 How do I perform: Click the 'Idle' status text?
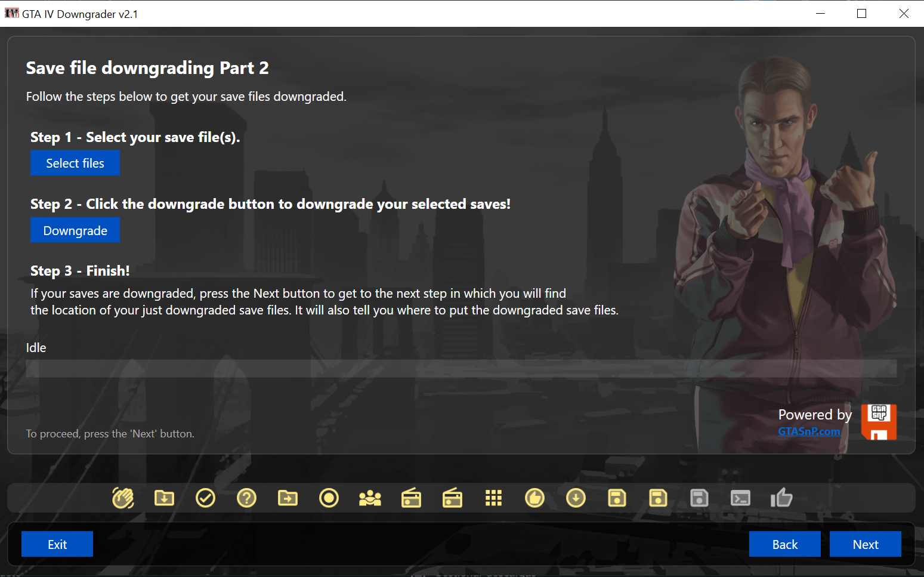coord(36,348)
